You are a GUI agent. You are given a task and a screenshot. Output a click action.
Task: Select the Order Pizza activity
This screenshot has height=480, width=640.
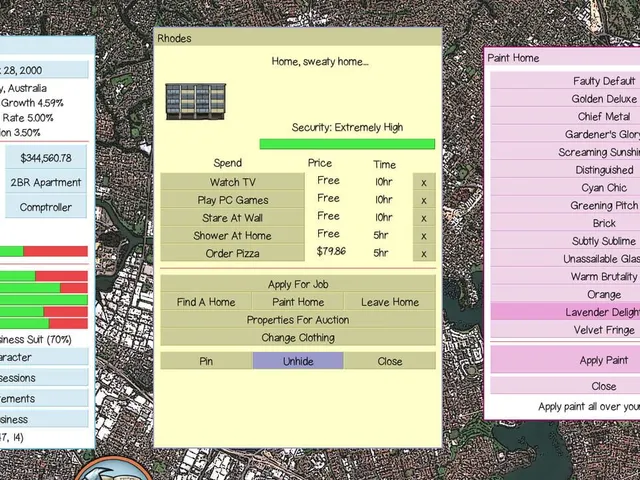(233, 253)
